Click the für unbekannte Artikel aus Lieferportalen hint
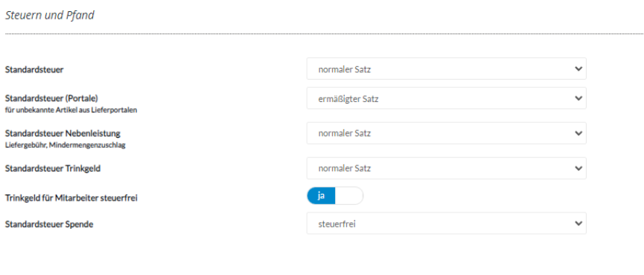 [x=71, y=110]
